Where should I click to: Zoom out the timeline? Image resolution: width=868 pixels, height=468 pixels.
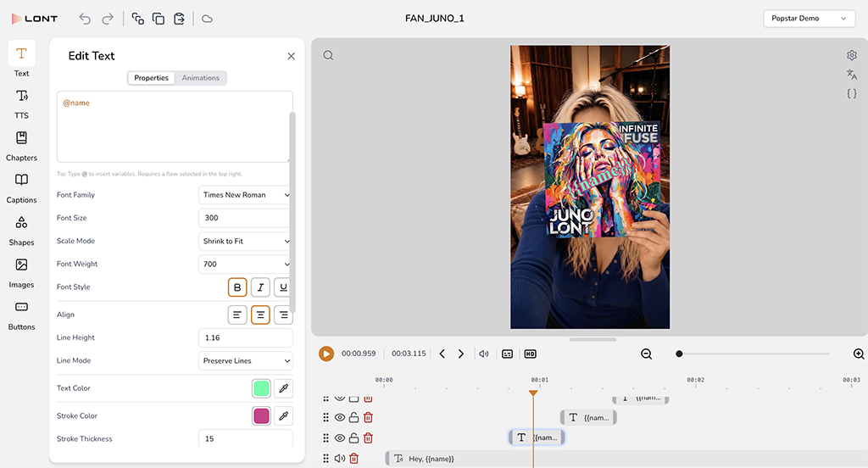646,354
